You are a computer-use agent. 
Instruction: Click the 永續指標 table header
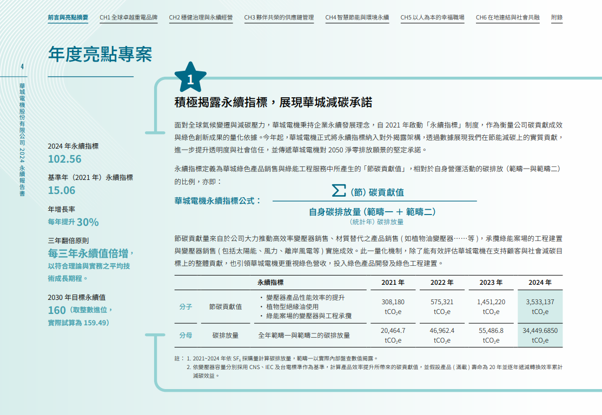270,283
